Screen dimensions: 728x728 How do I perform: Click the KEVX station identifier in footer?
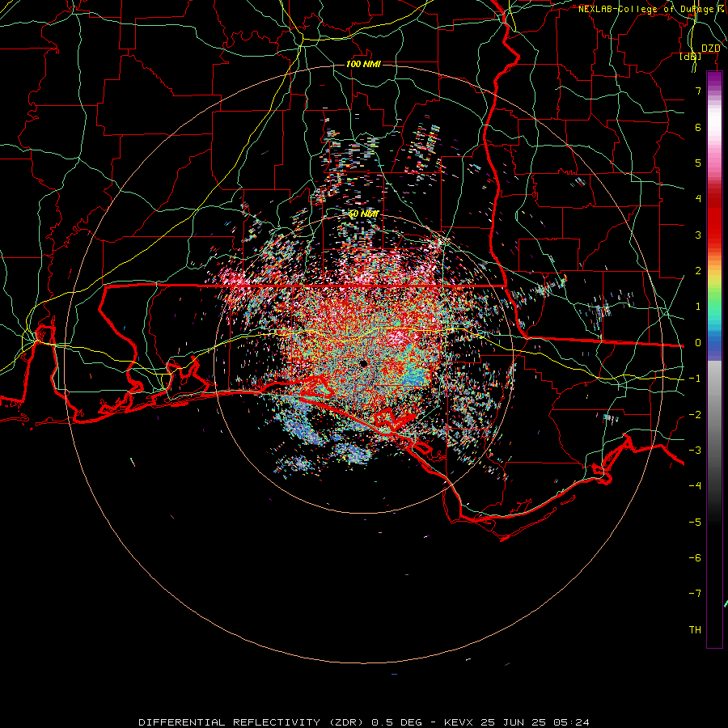coord(459,722)
